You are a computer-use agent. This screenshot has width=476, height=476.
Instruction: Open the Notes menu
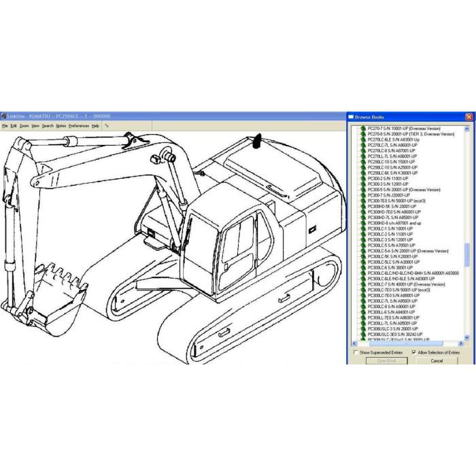point(61,126)
